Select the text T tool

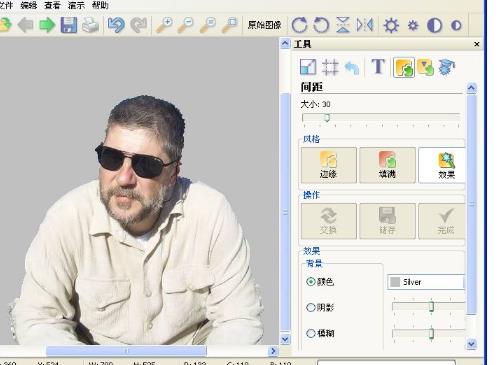coord(378,66)
